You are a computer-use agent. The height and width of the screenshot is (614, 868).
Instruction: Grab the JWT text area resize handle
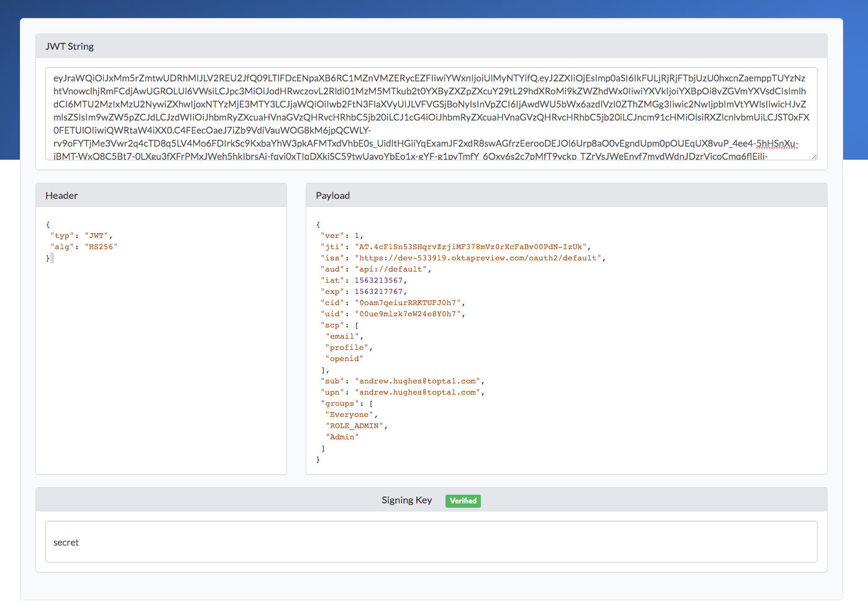pyautogui.click(x=813, y=157)
